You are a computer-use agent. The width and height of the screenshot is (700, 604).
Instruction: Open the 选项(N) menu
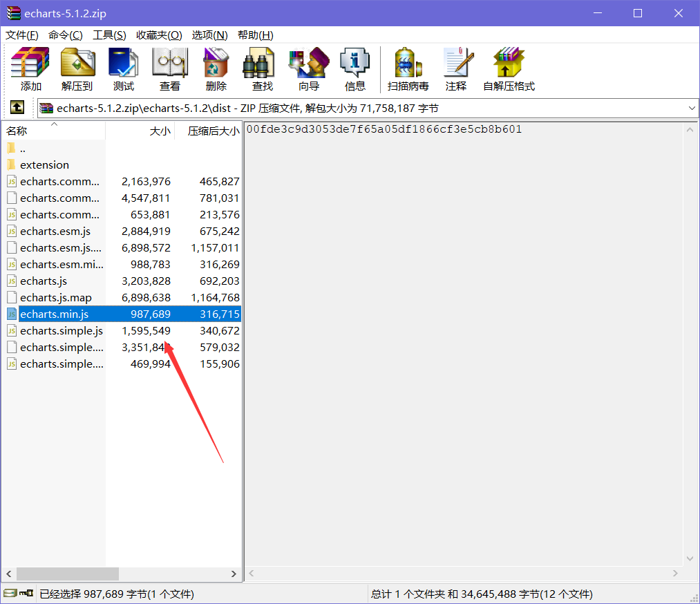pyautogui.click(x=209, y=35)
